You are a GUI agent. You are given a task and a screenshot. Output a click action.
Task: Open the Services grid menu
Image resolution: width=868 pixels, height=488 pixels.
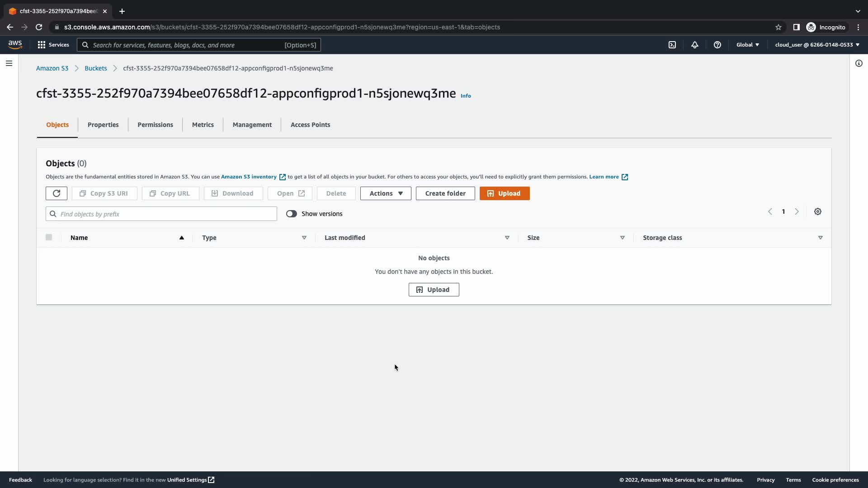point(53,45)
